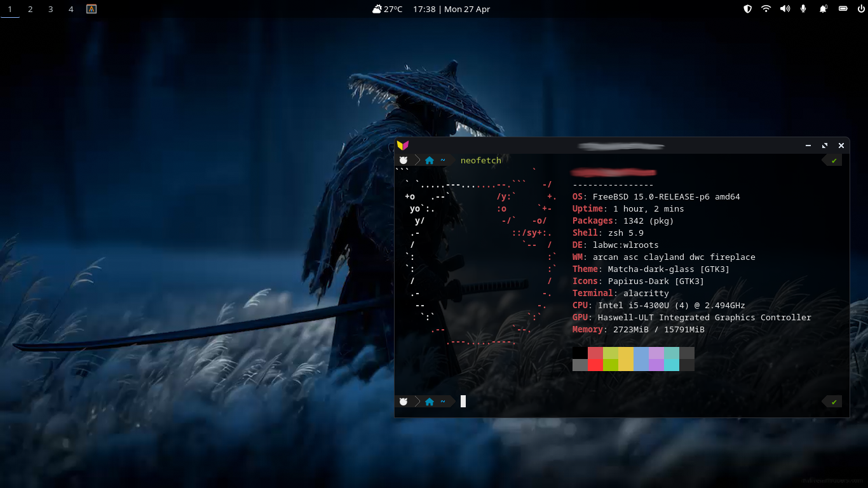Mute the speaker volume icon
The image size is (868, 488).
[785, 9]
